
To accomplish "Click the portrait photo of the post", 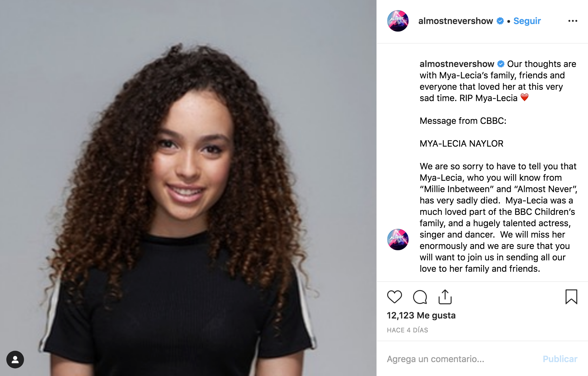I will [x=188, y=188].
